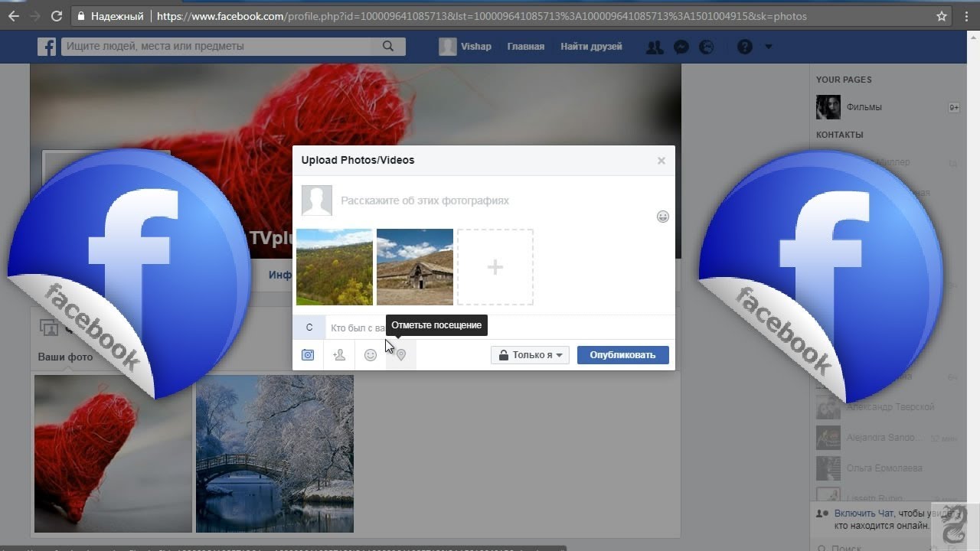Click 'Главная' in the top navigation
The width and height of the screenshot is (980, 551).
click(x=525, y=47)
